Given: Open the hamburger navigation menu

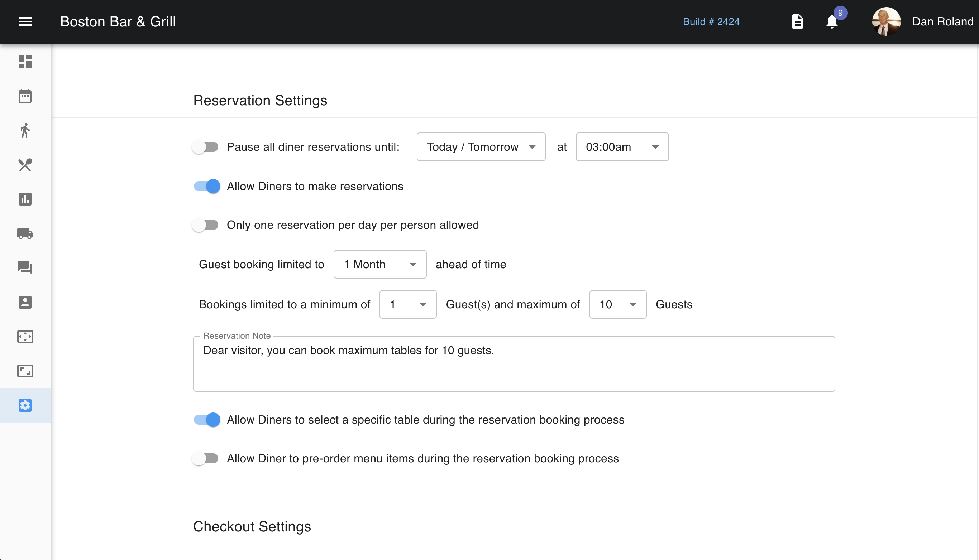Looking at the screenshot, I should pos(25,21).
